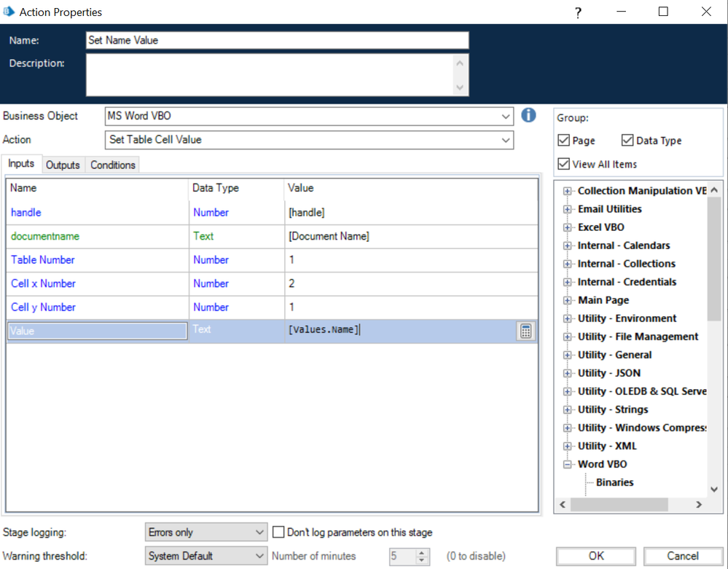
Task: Click the blue info icon beside Business Object
Action: pyautogui.click(x=528, y=115)
